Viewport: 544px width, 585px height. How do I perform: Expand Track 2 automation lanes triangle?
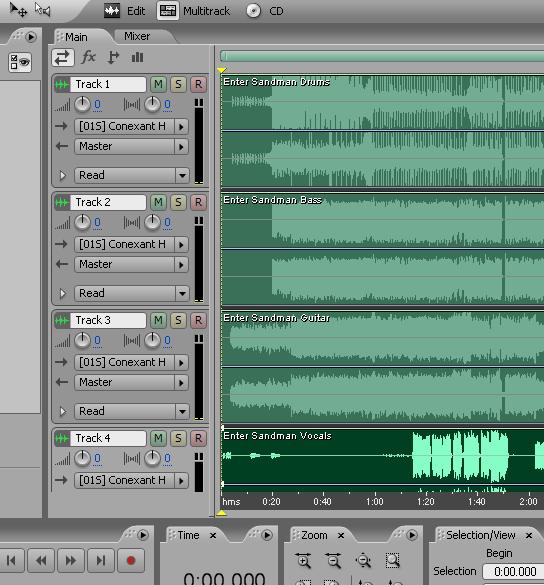[x=63, y=293]
